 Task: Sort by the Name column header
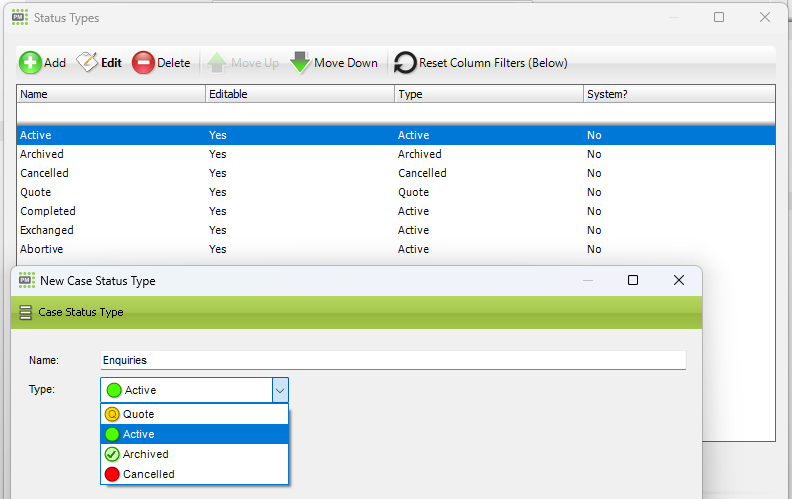tap(111, 94)
